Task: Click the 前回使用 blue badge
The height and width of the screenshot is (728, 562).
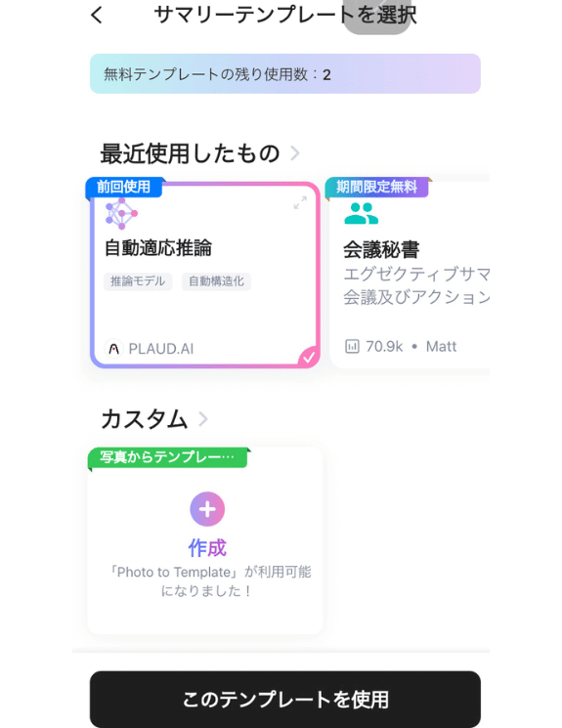Action: point(124,187)
